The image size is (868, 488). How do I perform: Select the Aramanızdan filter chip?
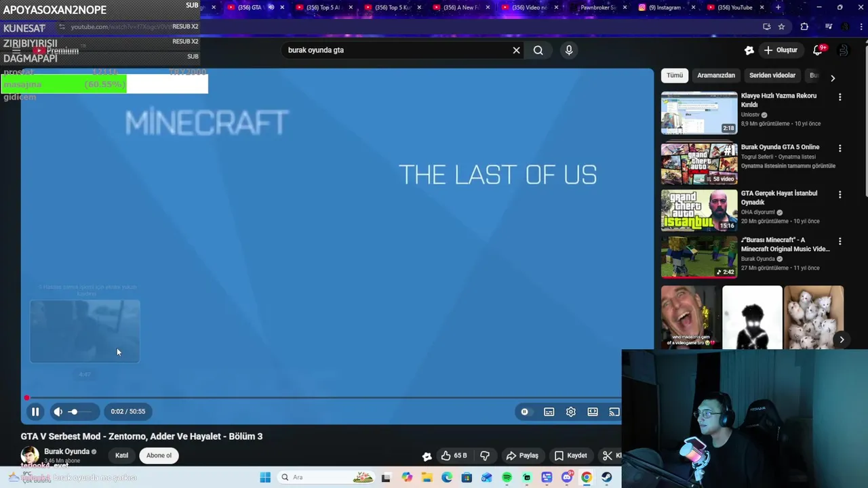[716, 75]
